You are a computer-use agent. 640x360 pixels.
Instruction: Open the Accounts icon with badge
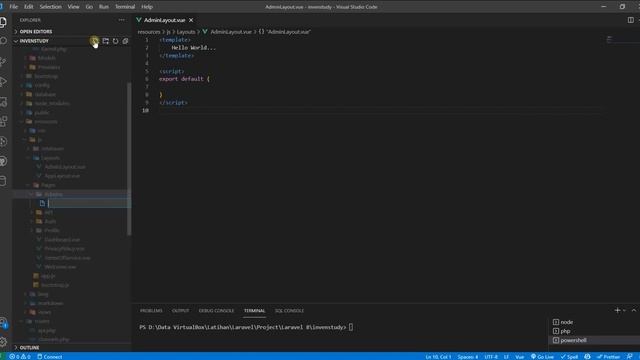pos(3,323)
